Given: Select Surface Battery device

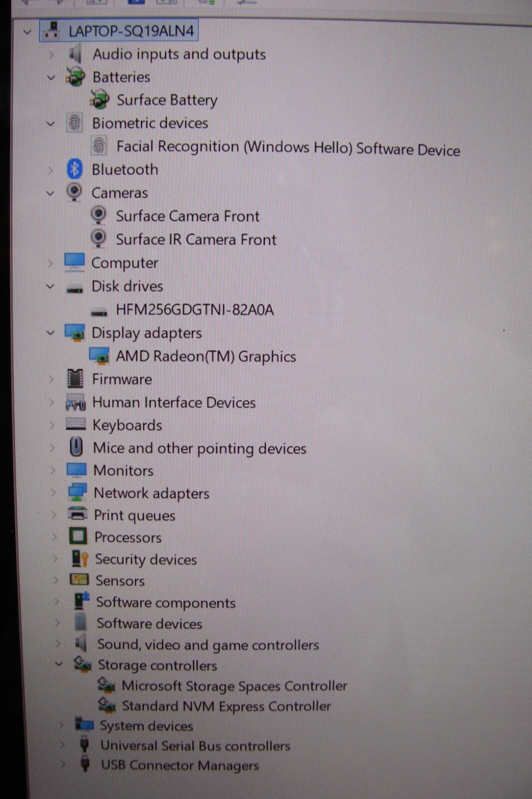Looking at the screenshot, I should tap(167, 100).
